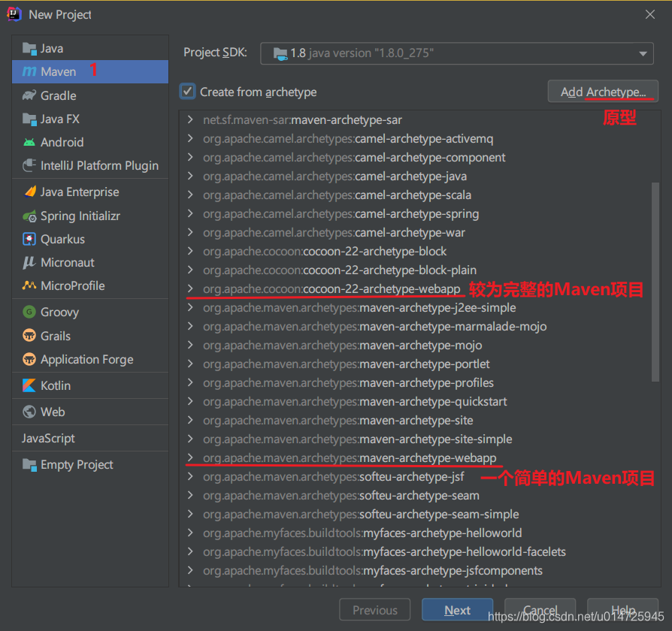
Task: Click the MicroProfile icon
Action: tap(29, 285)
